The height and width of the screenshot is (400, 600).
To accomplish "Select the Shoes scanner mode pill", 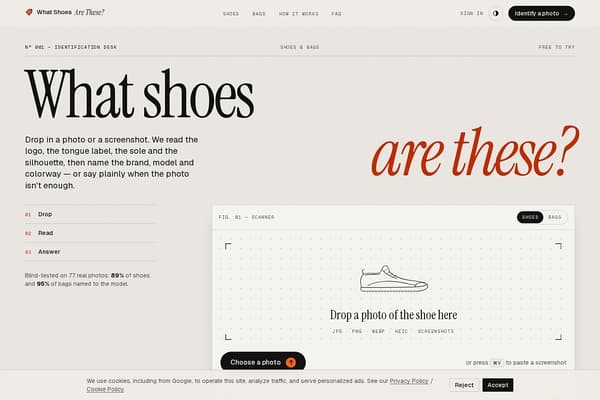I will click(530, 217).
